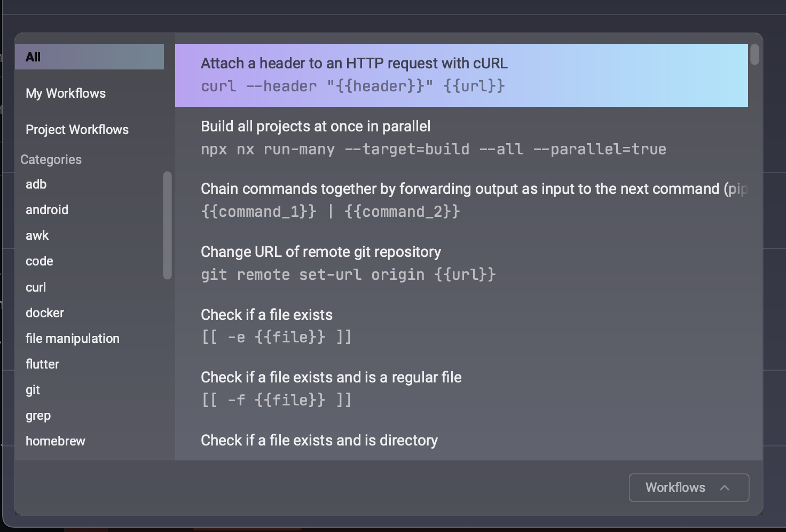Choose the android category
The height and width of the screenshot is (532, 786).
(47, 210)
